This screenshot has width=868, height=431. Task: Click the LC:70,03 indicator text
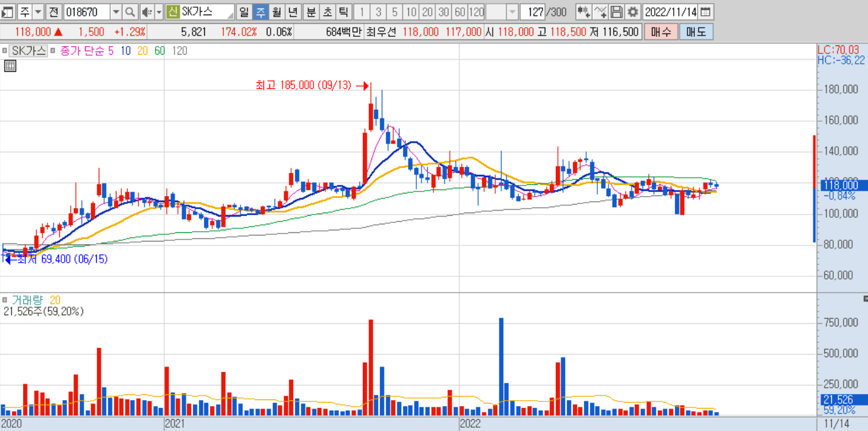point(838,50)
